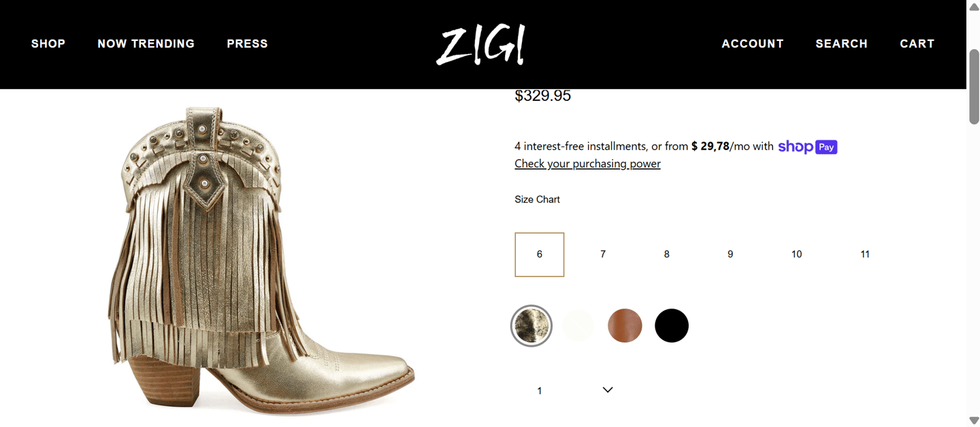Choose size 10
The width and height of the screenshot is (980, 427).
pyautogui.click(x=796, y=255)
